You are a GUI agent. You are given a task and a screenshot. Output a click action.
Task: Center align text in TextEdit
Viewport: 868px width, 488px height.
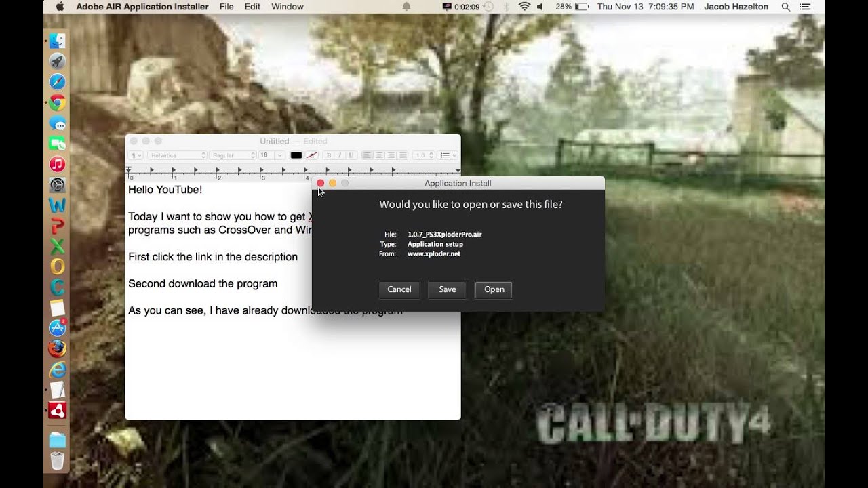pyautogui.click(x=379, y=155)
